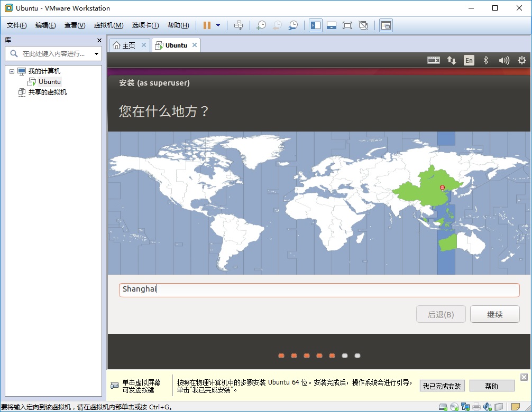Click the red location pin on the map
Image resolution: width=532 pixels, height=412 pixels.
(x=442, y=188)
